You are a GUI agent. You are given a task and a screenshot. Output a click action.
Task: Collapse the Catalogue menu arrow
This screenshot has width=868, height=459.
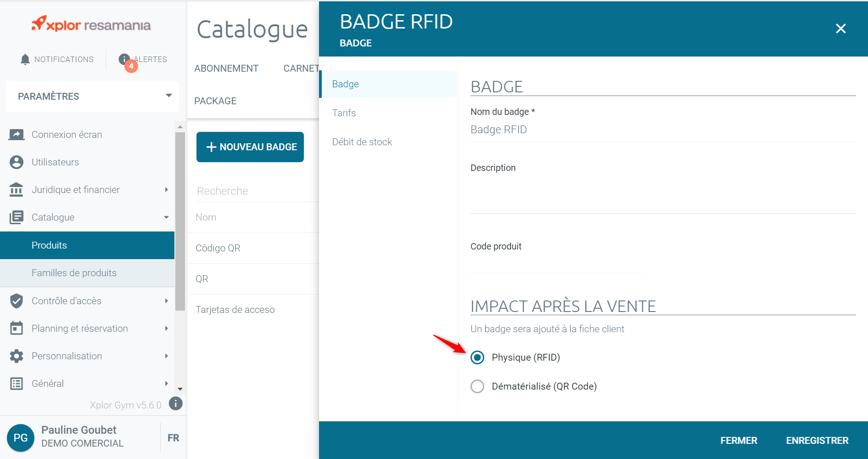tap(166, 217)
